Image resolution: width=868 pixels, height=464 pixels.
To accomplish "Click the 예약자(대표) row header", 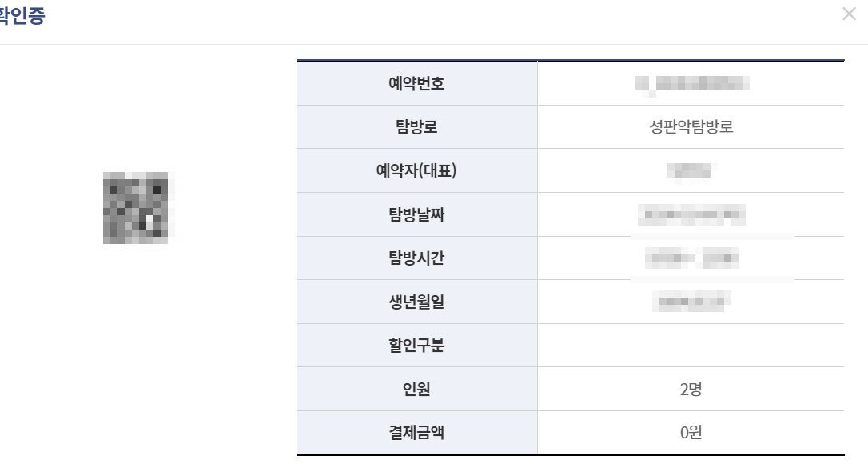I will (416, 170).
